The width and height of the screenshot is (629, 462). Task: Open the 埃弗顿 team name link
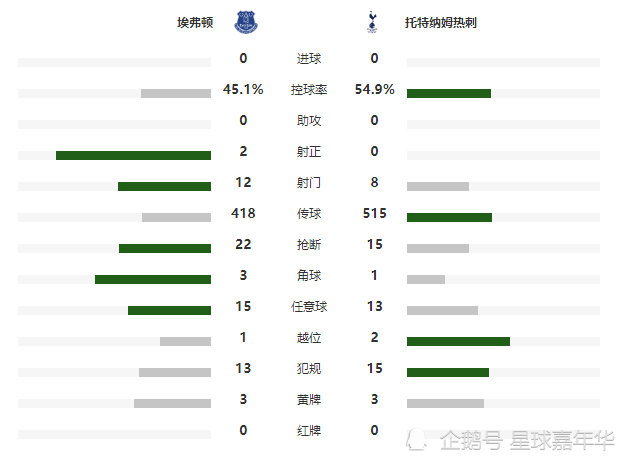tap(195, 22)
